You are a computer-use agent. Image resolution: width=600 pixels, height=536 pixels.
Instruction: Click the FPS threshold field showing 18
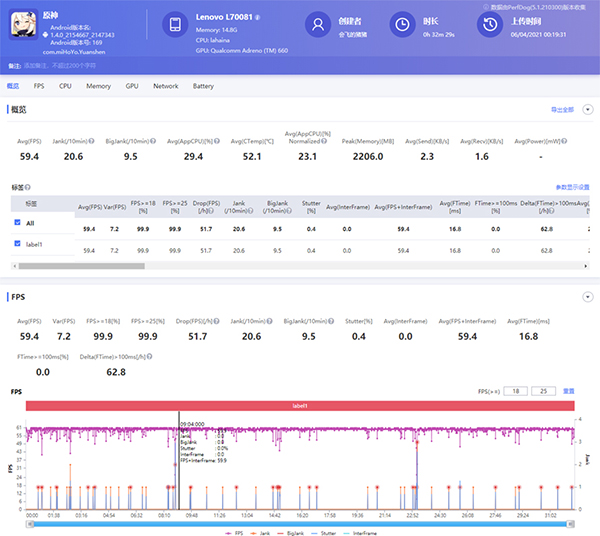click(515, 391)
